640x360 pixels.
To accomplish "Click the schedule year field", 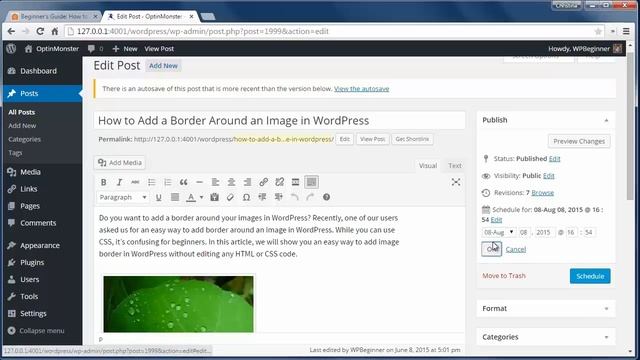I will [545, 232].
